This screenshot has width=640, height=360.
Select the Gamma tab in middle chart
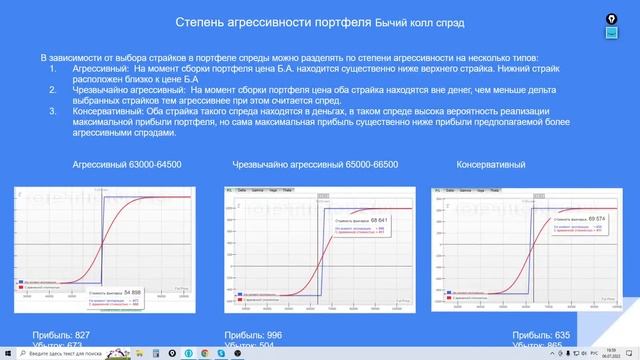[x=257, y=190]
